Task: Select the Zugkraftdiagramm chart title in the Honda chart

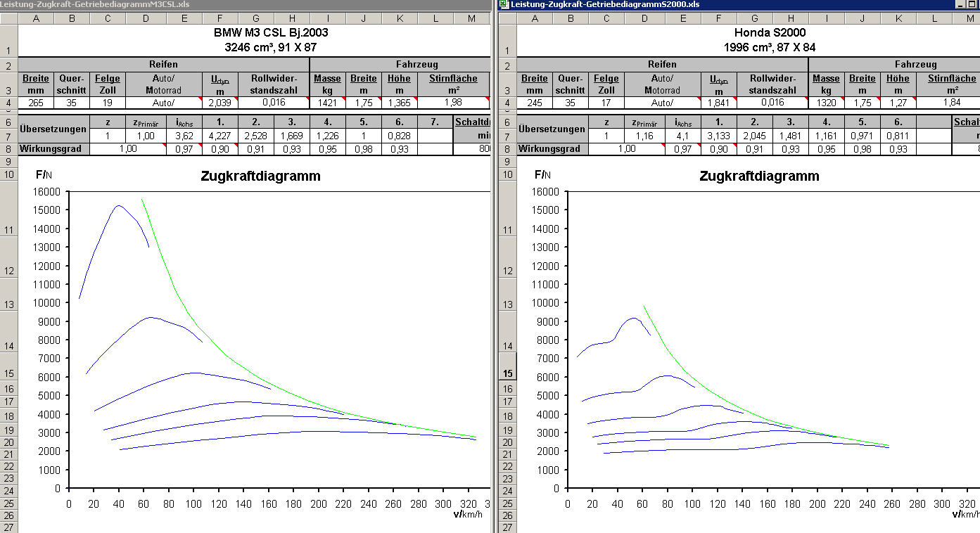Action: [759, 176]
